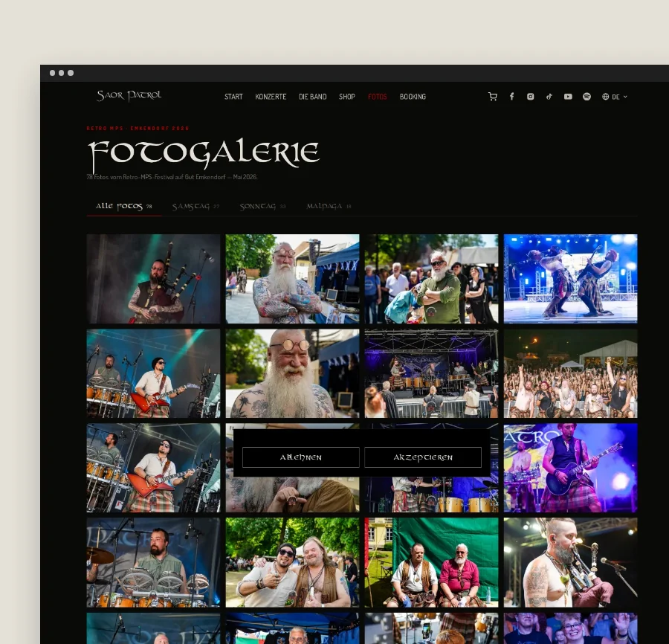Show the Sonntag photos tab

262,207
